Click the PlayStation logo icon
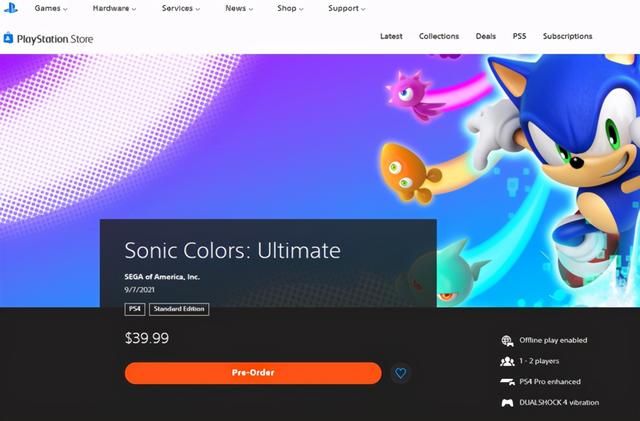The height and width of the screenshot is (421, 640). click(x=11, y=8)
